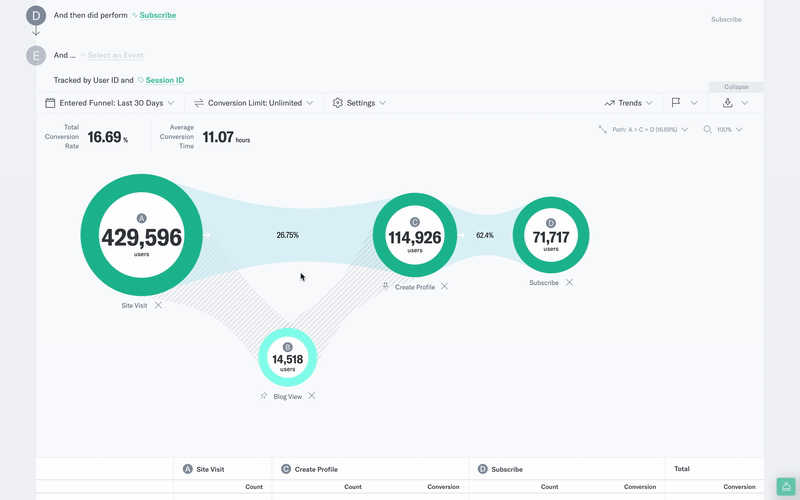Image resolution: width=800 pixels, height=500 pixels.
Task: Open the Path A > C > D selector
Action: click(x=643, y=130)
